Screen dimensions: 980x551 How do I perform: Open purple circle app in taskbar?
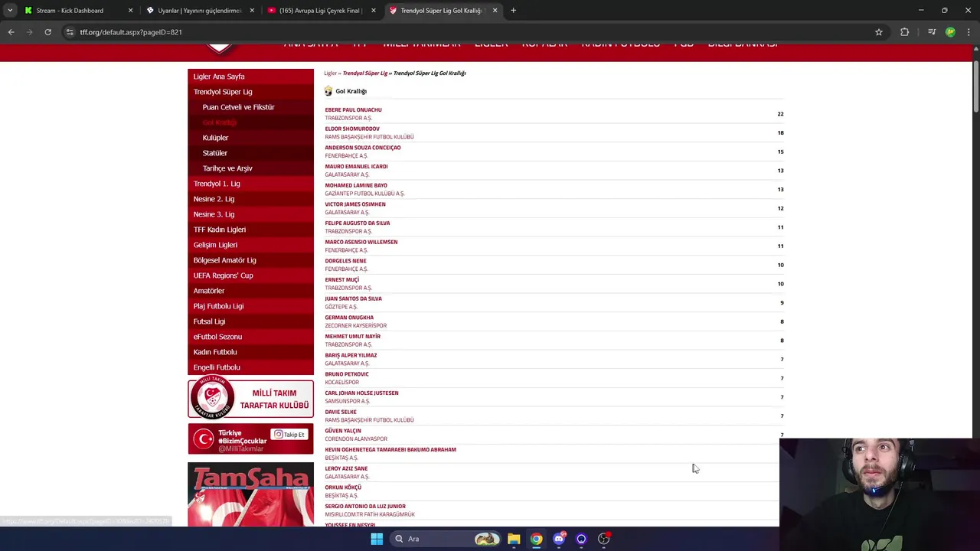point(581,539)
